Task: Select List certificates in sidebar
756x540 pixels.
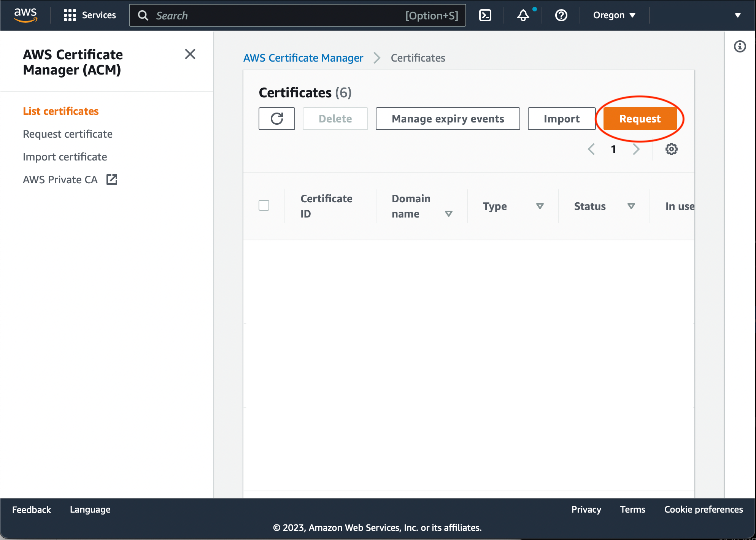Action: pos(61,111)
